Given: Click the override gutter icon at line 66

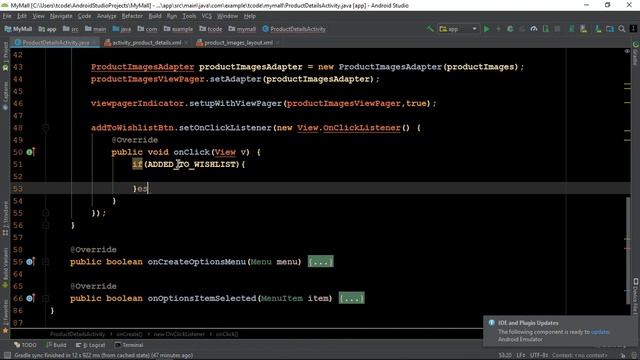Looking at the screenshot, I should coord(30,298).
